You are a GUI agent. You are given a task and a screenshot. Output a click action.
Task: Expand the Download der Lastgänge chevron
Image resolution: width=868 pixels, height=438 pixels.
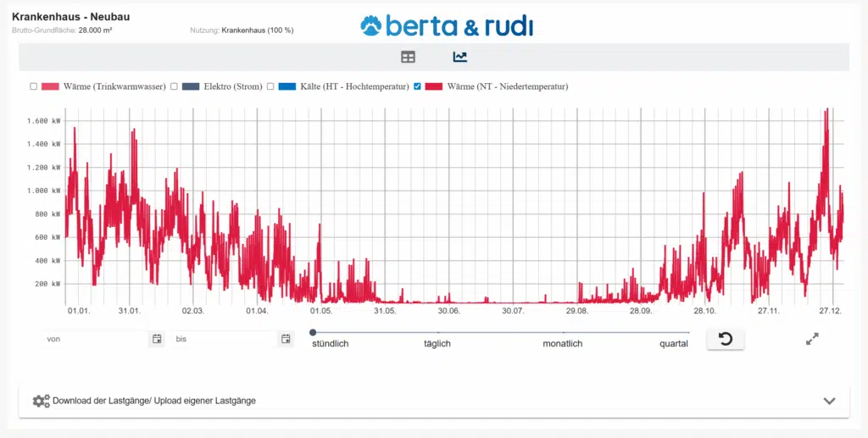pyautogui.click(x=829, y=401)
